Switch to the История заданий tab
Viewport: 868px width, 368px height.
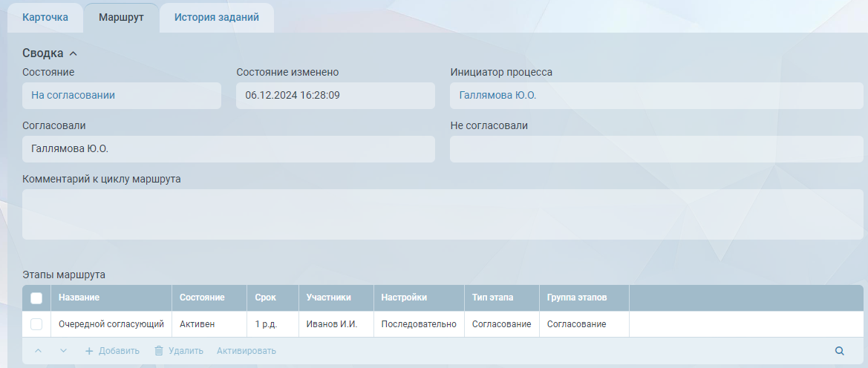point(216,18)
